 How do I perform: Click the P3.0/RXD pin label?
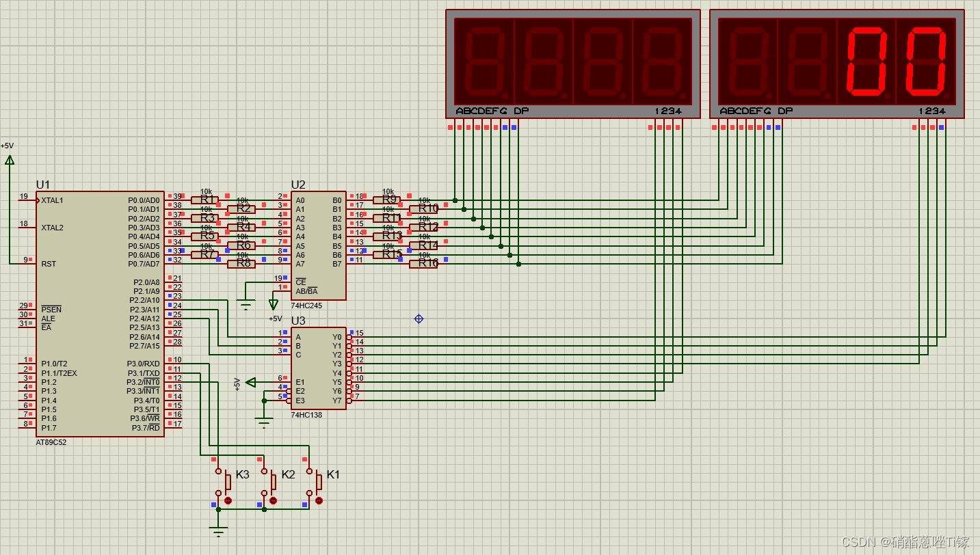[x=143, y=364]
